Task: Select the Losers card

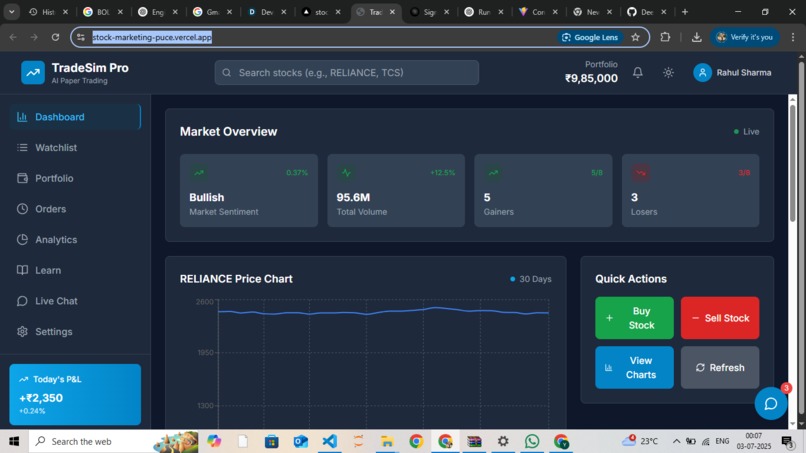Action: coord(690,190)
